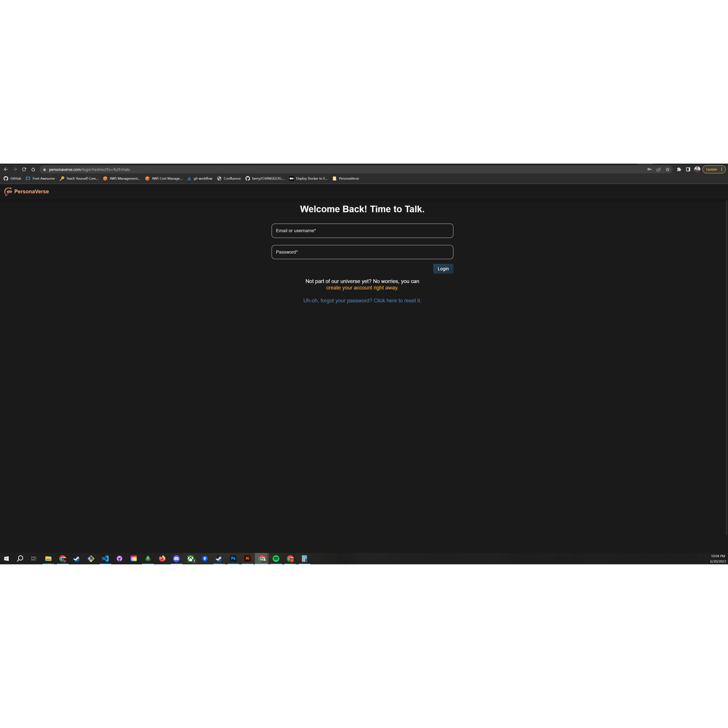Open the Chrome Update menu button
Screen dimensions: 728x728
713,169
